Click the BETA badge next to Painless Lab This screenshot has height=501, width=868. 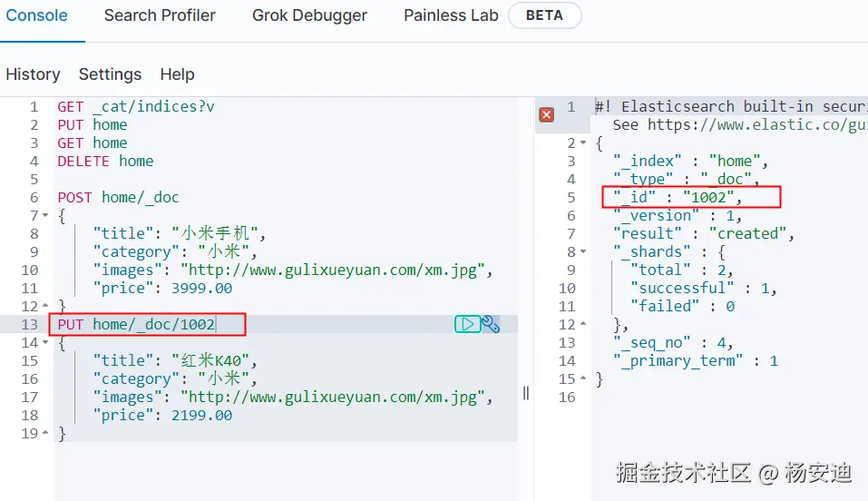point(544,15)
